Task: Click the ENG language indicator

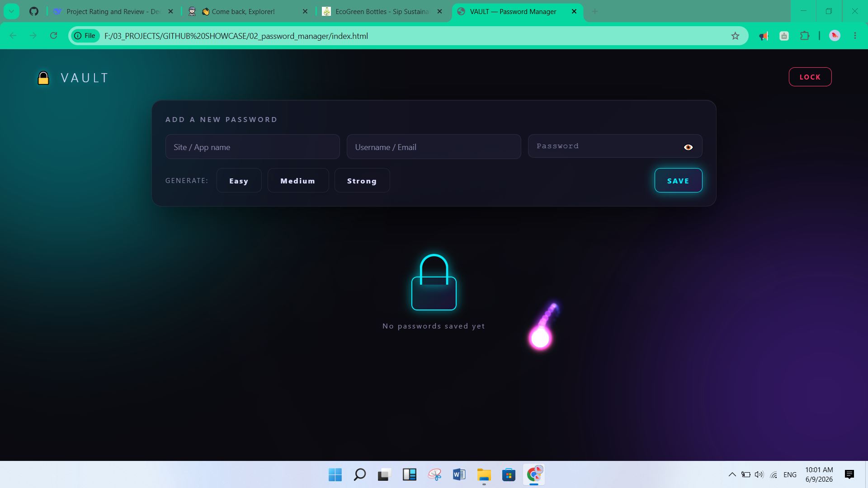Action: [790, 474]
